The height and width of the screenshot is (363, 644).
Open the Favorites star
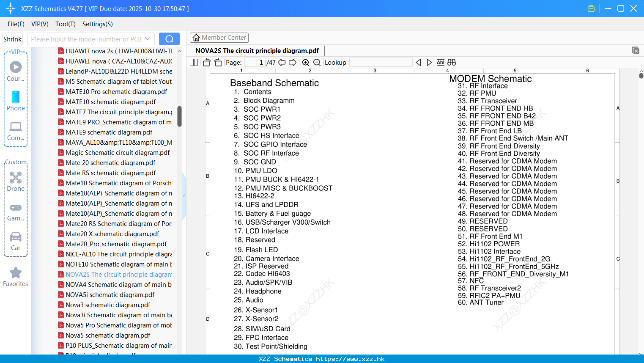coord(16,277)
